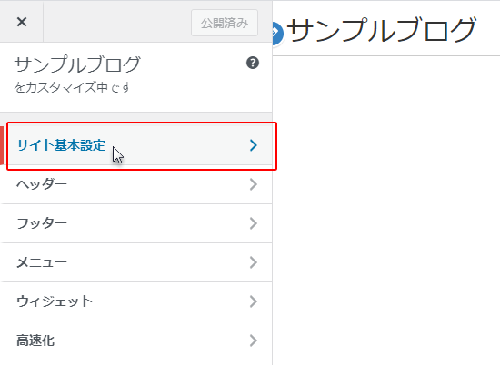Viewport: 500px width, 365px height.
Task: Open the ヘッダー section
Action: coord(136,184)
